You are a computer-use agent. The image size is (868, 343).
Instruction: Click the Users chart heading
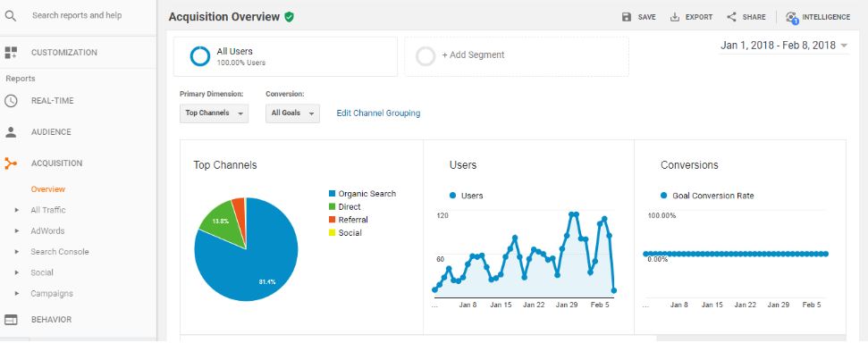463,165
